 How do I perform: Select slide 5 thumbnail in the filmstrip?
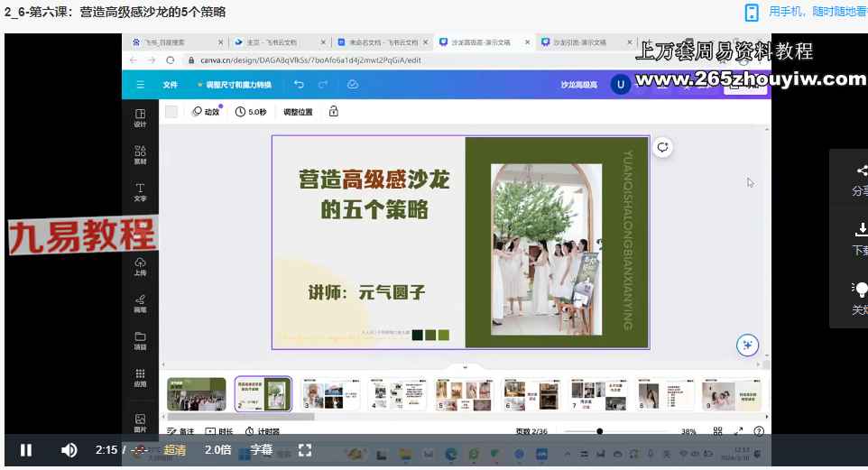pos(463,394)
